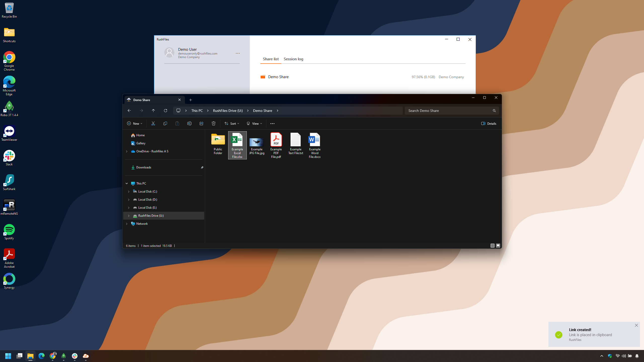Viewport: 644px width, 362px height.
Task: Select Demo Share in share list
Action: click(x=278, y=77)
